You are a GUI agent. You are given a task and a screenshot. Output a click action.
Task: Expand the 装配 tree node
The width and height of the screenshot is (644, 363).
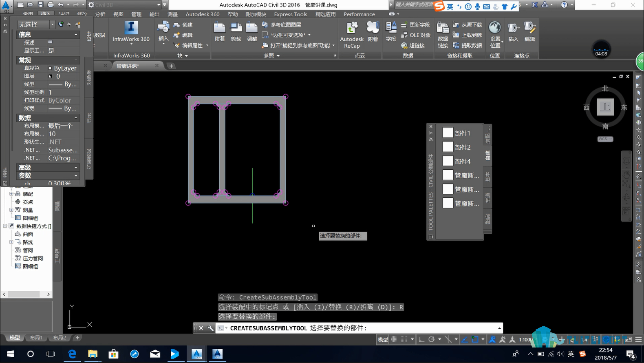click(x=11, y=194)
